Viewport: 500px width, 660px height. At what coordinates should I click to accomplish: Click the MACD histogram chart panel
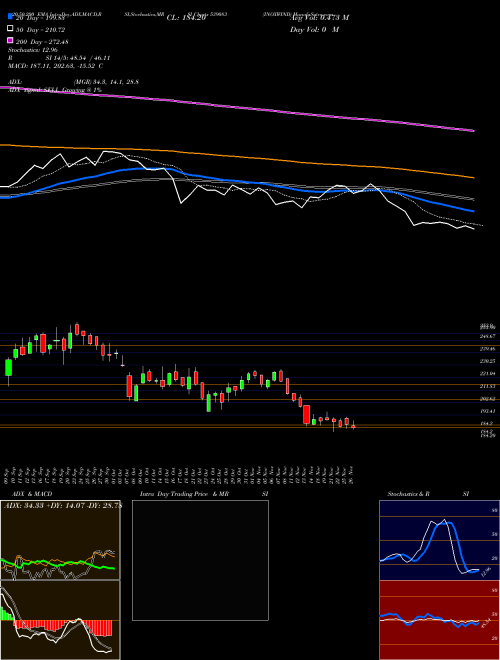pyautogui.click(x=60, y=620)
